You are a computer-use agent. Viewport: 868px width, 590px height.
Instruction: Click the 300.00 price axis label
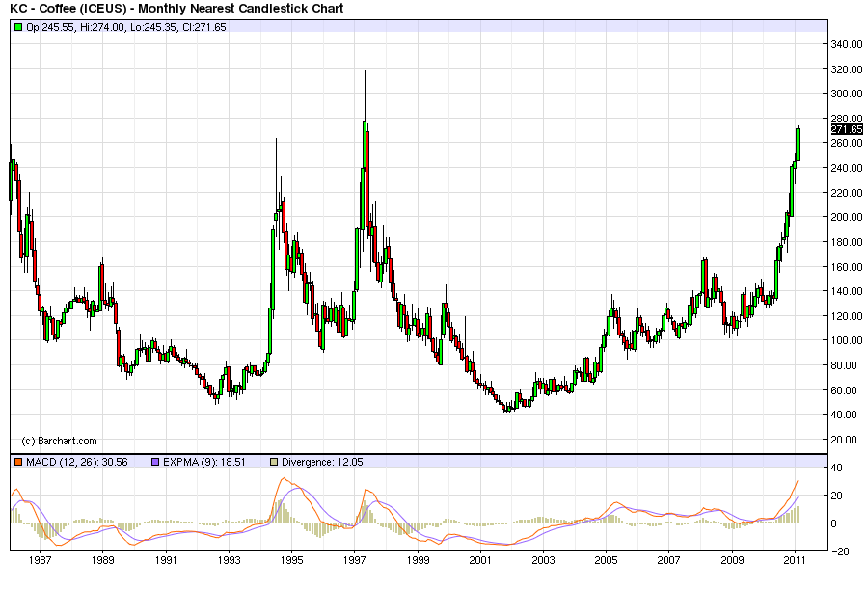(x=847, y=94)
